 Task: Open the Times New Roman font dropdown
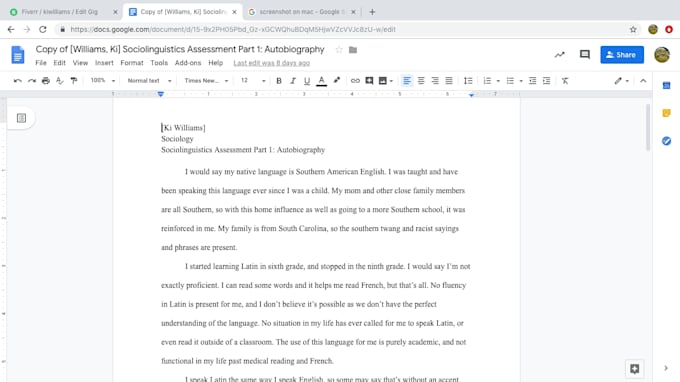[206, 81]
